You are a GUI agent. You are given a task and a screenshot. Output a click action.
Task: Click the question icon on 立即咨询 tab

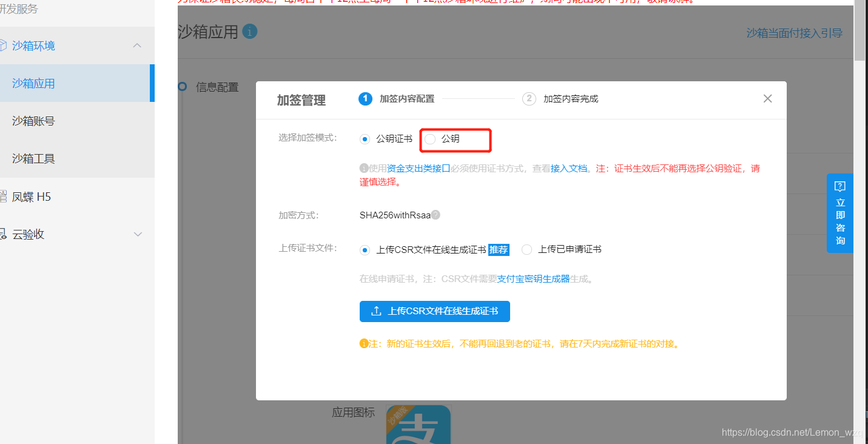[840, 186]
